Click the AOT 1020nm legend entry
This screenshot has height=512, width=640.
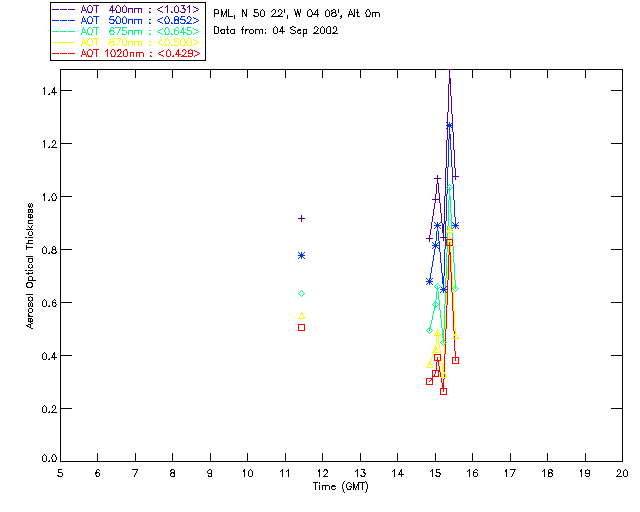[126, 53]
